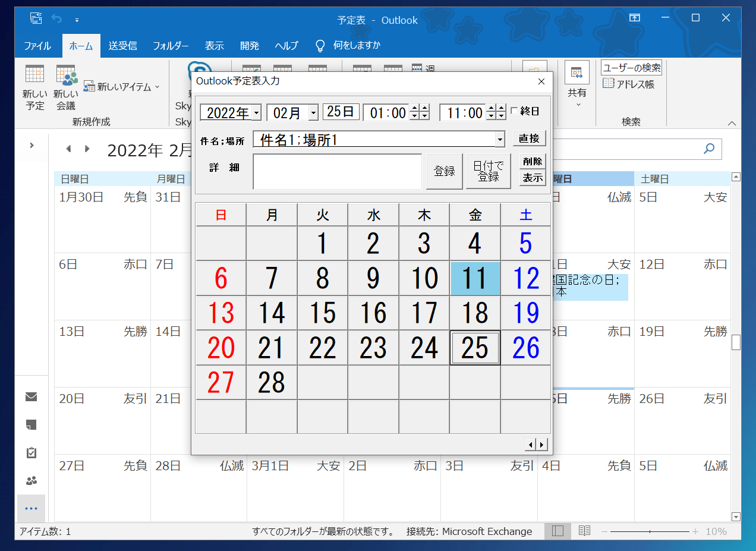The width and height of the screenshot is (756, 551).
Task: Toggle the 終日 all-day checkbox
Action: 514,111
